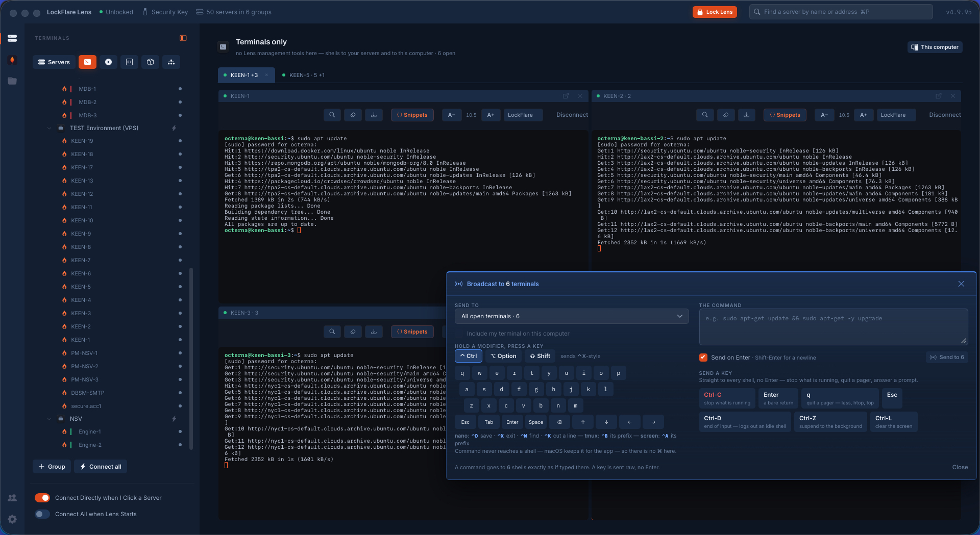Collapse TEST Environment (VPS) group
The width and height of the screenshot is (980, 535).
coord(50,128)
